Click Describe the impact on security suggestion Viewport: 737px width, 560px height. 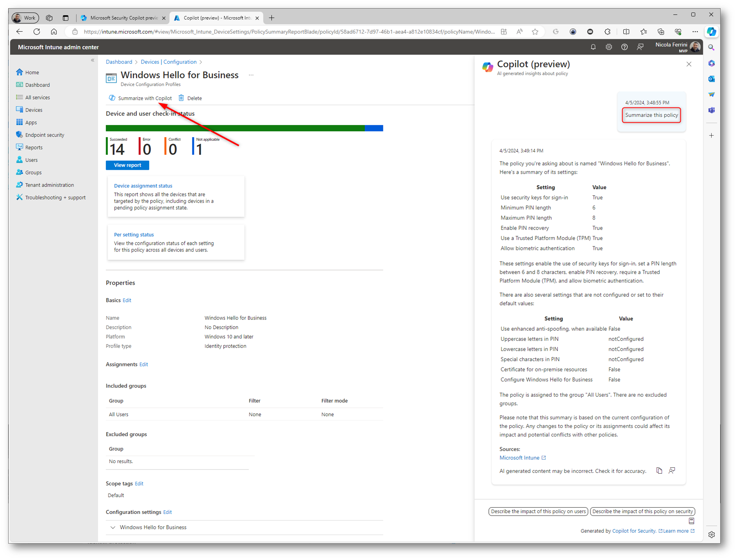643,511
